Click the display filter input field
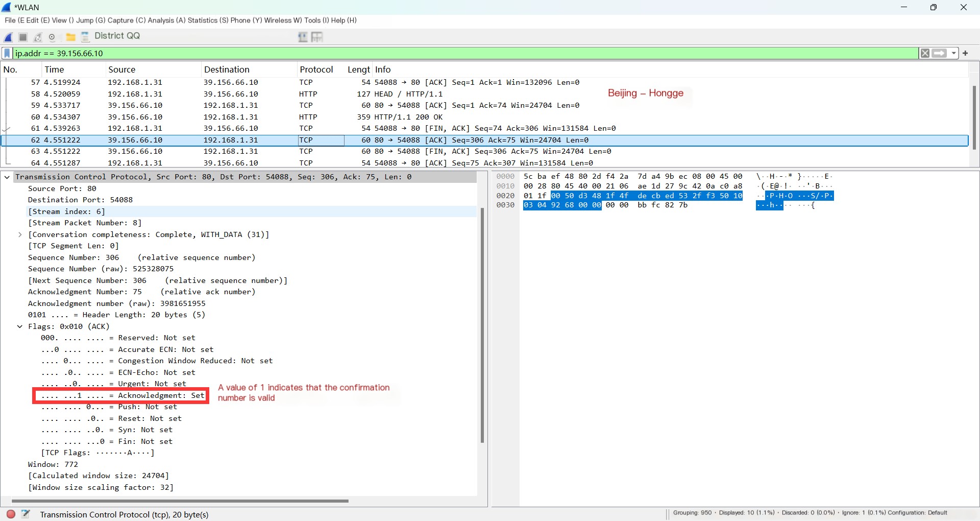The height and width of the screenshot is (521, 980). click(465, 53)
